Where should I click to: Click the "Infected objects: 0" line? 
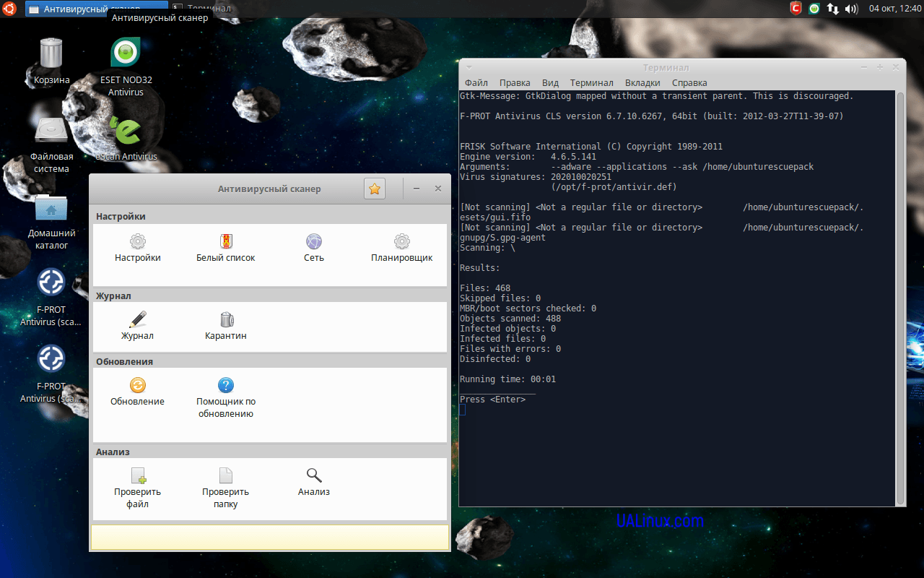click(507, 329)
